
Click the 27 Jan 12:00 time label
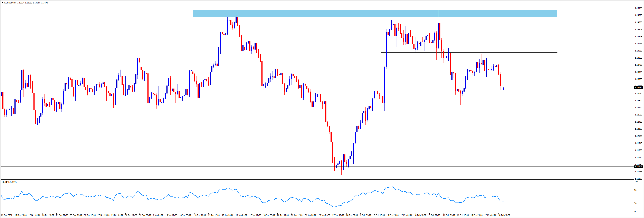click(x=339, y=215)
